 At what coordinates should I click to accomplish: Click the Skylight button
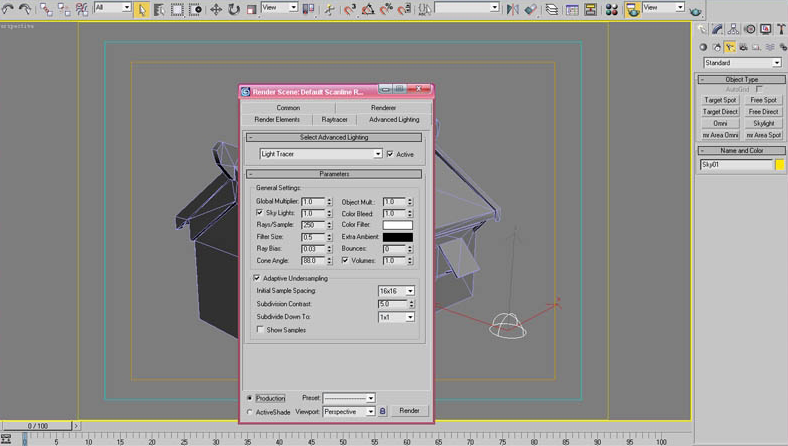click(x=764, y=123)
